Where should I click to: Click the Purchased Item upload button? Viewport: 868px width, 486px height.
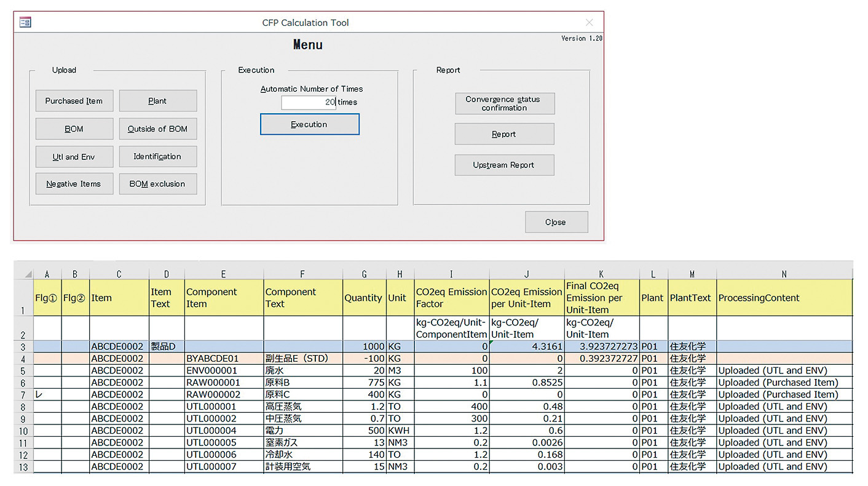tap(74, 101)
